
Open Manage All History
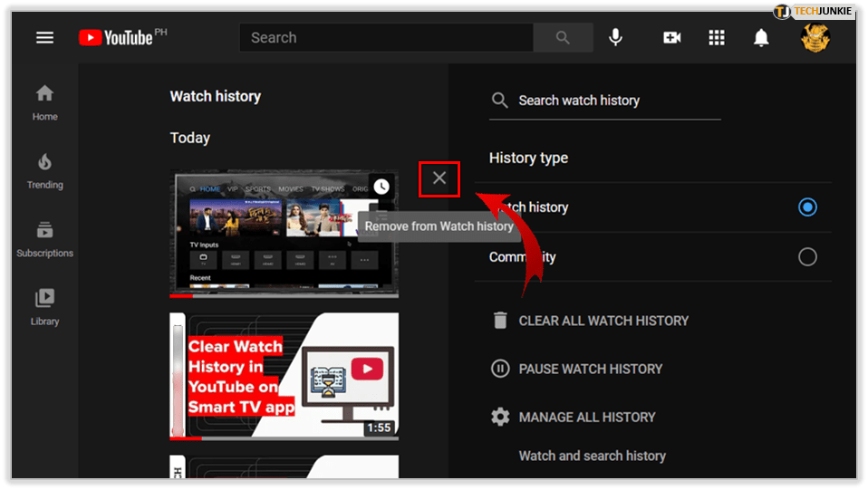(586, 417)
